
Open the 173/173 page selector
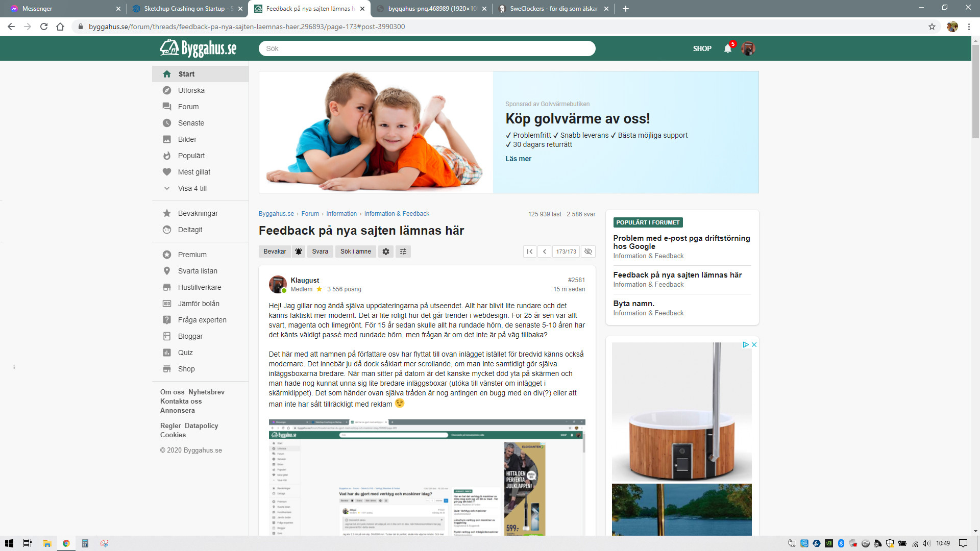click(566, 252)
